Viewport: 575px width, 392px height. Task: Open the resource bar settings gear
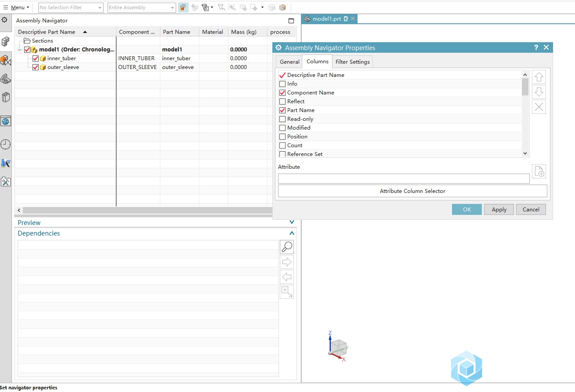(4, 20)
